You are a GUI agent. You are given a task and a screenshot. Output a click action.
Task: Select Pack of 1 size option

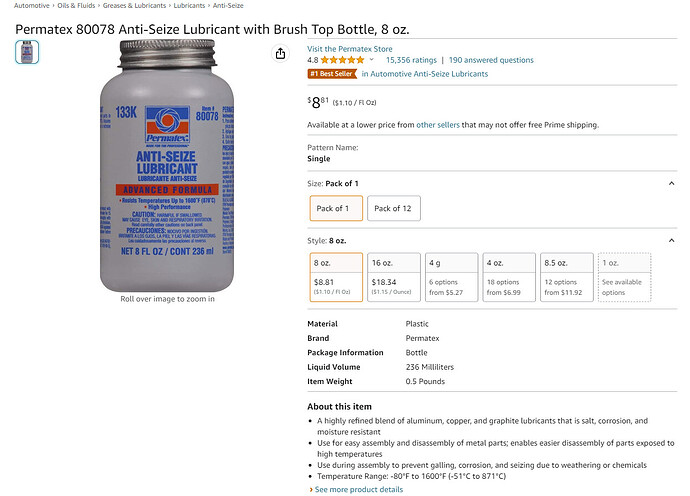[x=332, y=209]
